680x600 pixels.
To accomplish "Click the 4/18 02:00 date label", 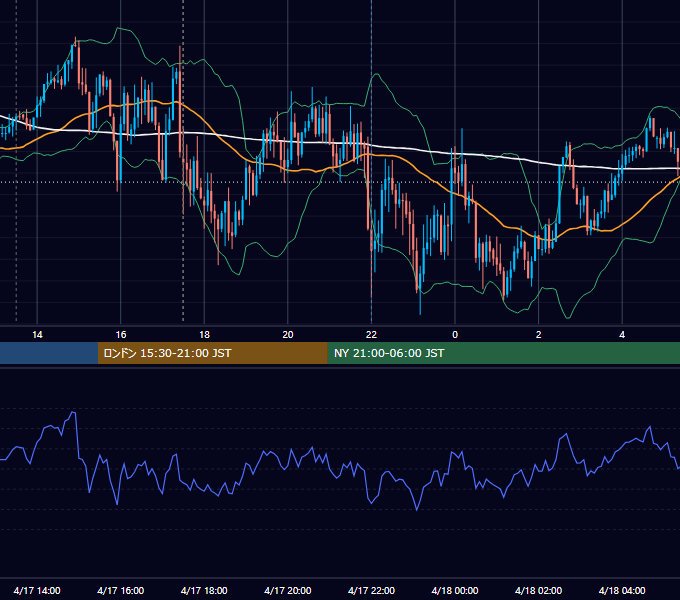I will tap(539, 590).
